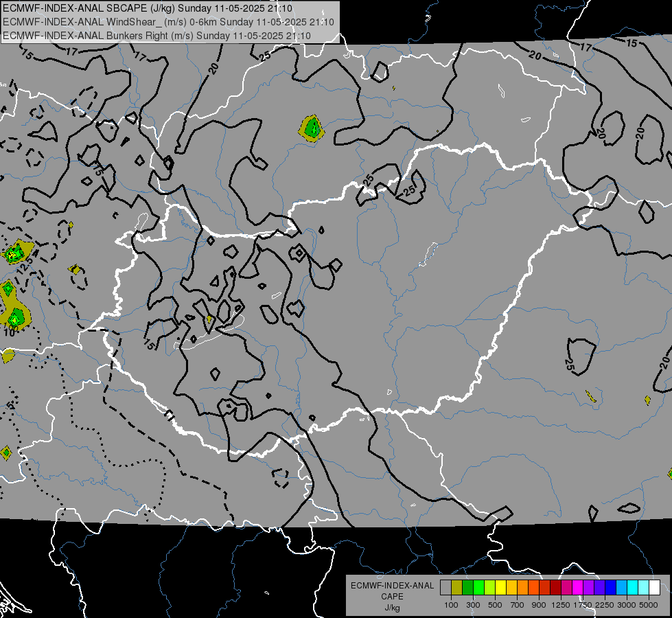Screen dimensions: 672x618
Task: Click the 1250 tick label in legend
Action: [561, 605]
